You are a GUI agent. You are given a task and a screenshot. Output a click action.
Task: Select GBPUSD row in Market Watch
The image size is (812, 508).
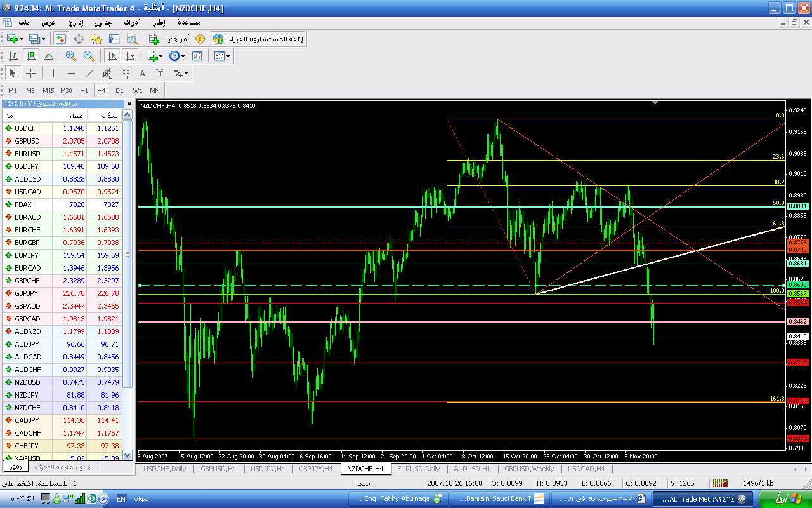[27, 141]
